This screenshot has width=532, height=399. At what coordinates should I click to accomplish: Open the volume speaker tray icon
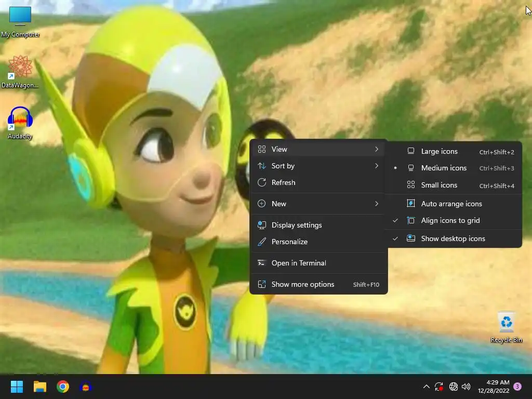pyautogui.click(x=466, y=387)
